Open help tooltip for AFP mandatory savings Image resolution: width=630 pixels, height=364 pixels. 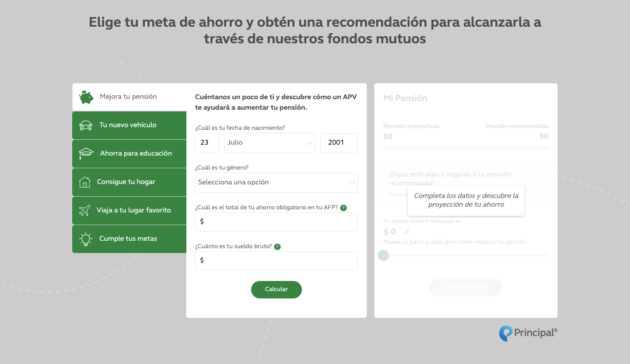[343, 208]
